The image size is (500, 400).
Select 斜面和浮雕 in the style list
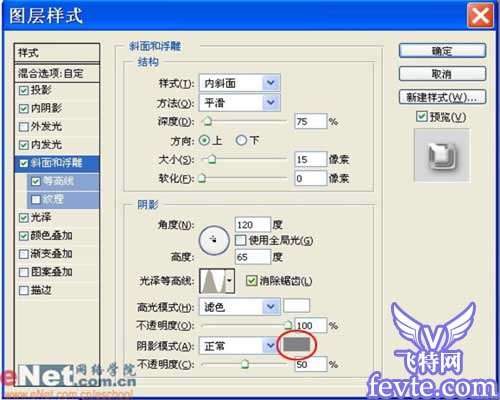57,163
